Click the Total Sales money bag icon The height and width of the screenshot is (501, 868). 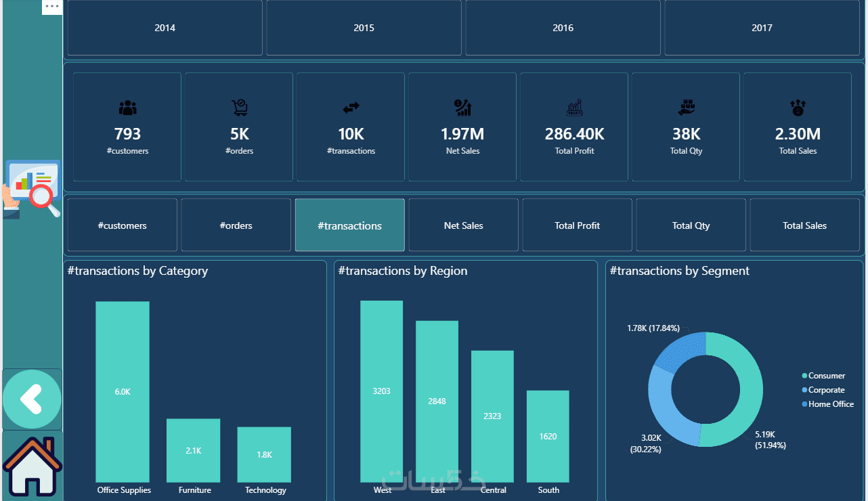tap(798, 108)
